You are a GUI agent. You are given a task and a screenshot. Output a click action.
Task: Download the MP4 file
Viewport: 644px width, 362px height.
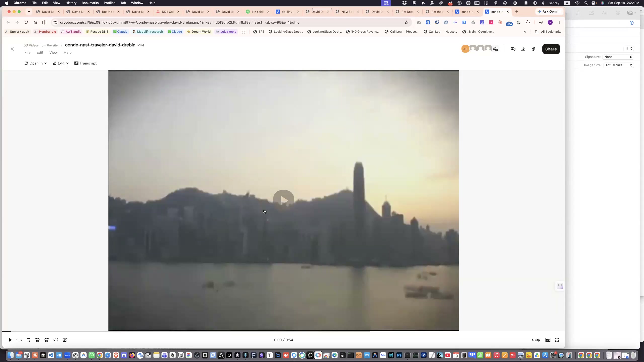(x=523, y=49)
